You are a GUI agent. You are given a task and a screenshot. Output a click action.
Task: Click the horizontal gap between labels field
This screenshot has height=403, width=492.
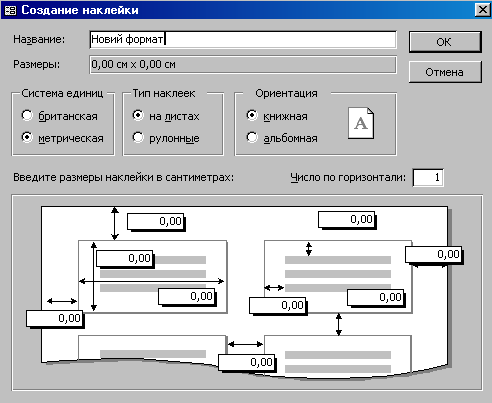pos(247,362)
